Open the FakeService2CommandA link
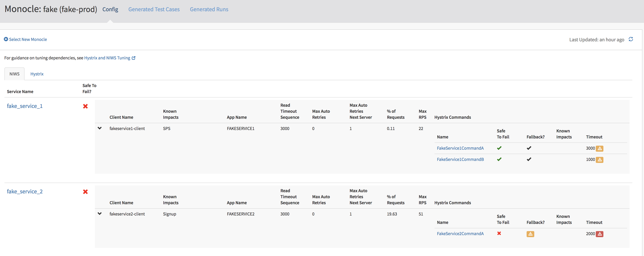 (x=460, y=234)
